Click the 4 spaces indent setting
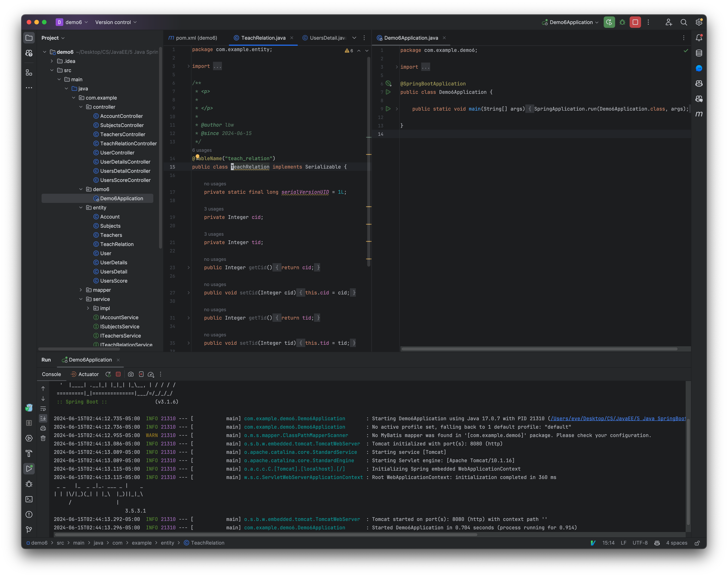728x577 pixels. pyautogui.click(x=676, y=543)
